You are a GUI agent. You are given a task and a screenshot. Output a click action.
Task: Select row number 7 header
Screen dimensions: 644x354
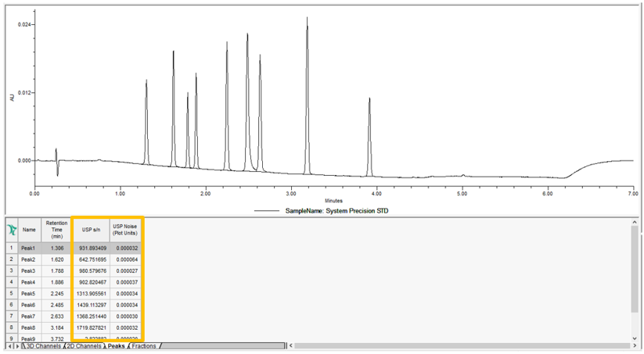pyautogui.click(x=12, y=316)
